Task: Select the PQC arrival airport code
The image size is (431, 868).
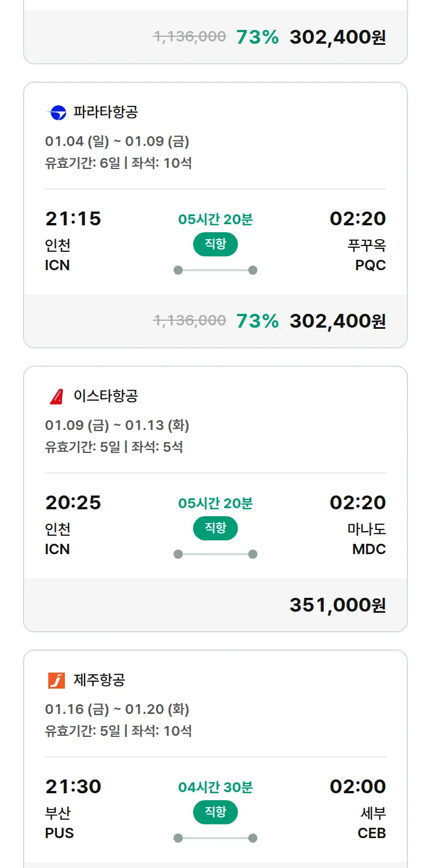Action: [371, 266]
